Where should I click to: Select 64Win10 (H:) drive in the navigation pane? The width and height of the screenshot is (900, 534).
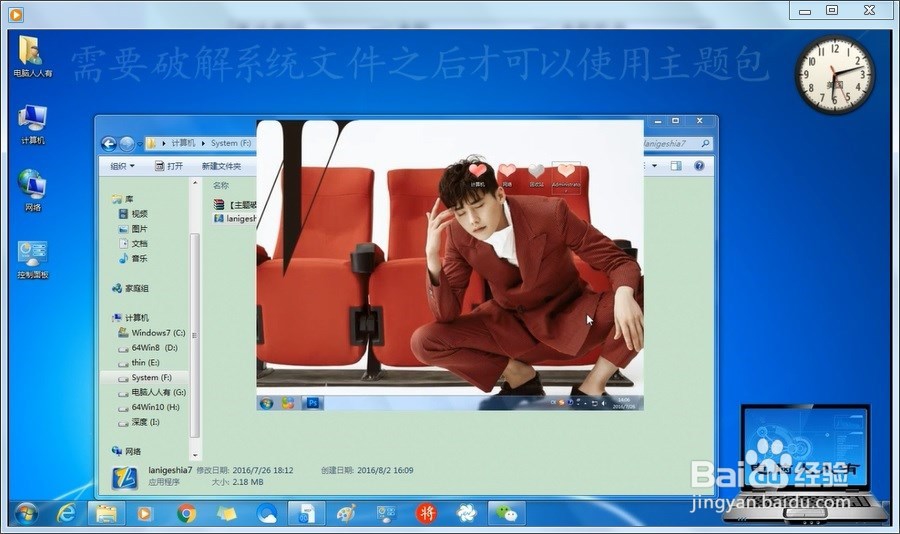(149, 407)
